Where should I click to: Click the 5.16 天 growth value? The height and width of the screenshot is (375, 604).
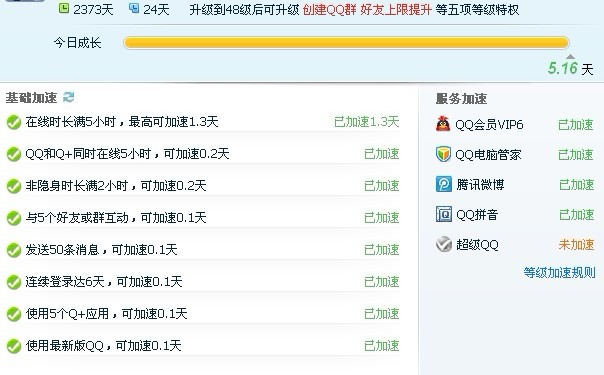click(570, 69)
